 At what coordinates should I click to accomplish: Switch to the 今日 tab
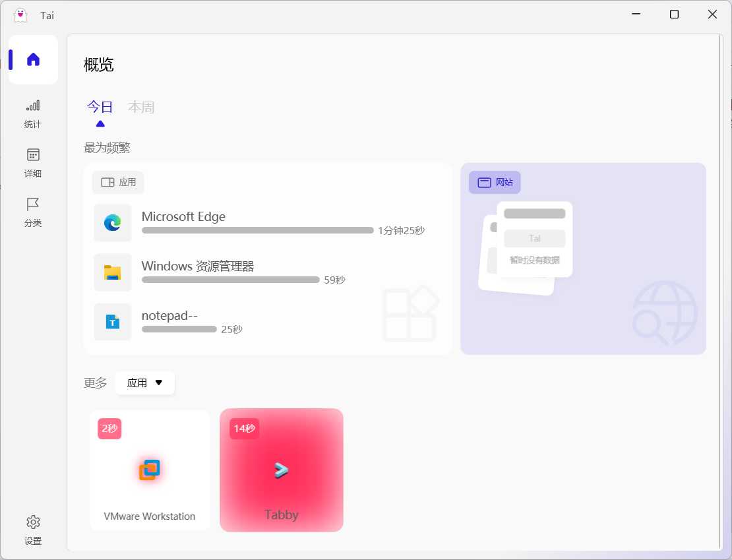(x=100, y=107)
